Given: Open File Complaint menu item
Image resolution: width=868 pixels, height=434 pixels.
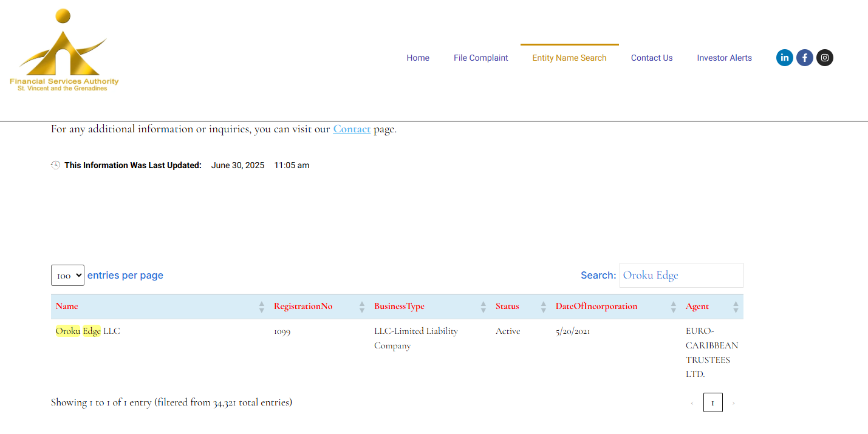Looking at the screenshot, I should 481,58.
